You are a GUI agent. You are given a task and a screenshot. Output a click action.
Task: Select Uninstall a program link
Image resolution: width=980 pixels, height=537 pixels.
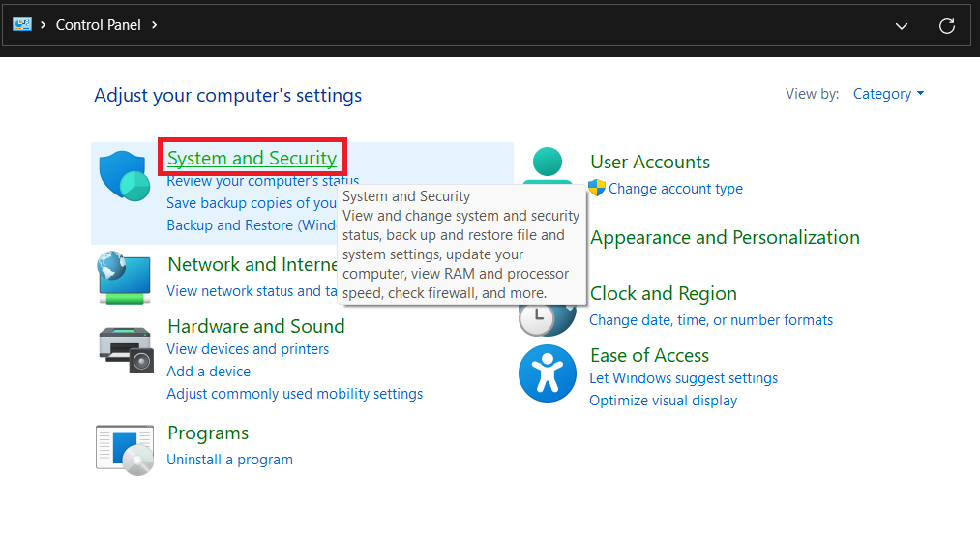(x=229, y=460)
